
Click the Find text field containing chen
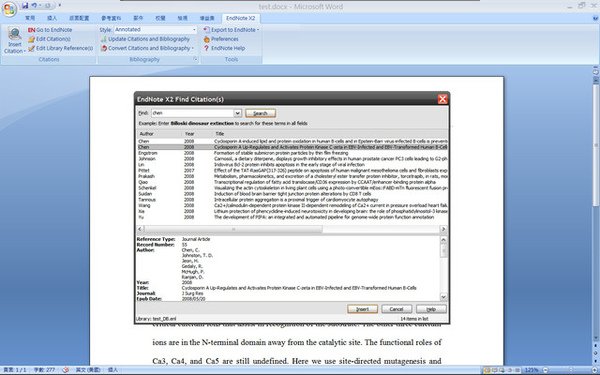click(x=192, y=113)
